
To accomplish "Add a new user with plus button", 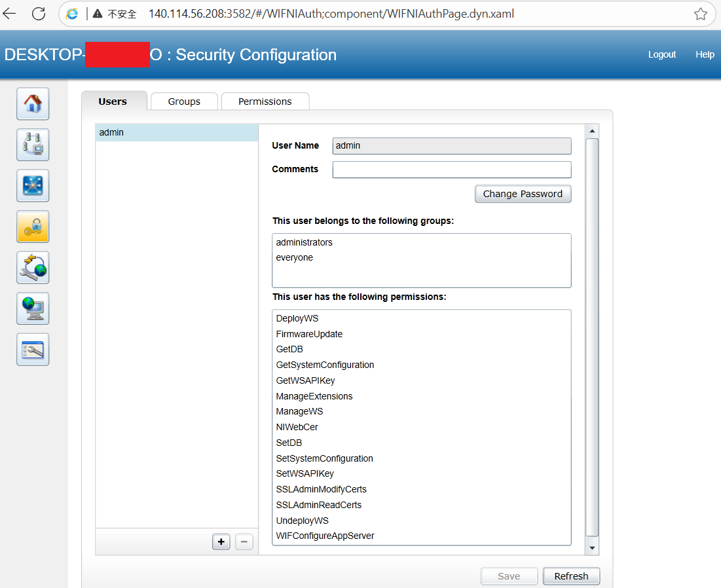I will 221,542.
